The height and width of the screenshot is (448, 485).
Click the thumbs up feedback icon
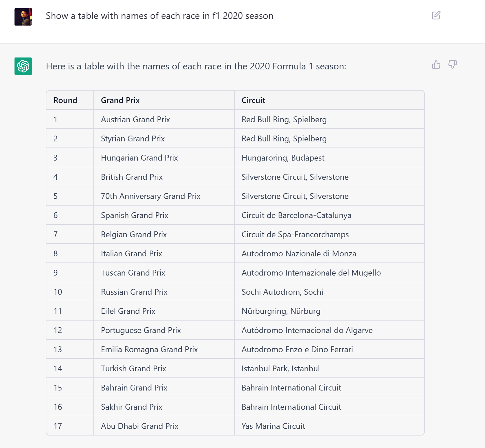pyautogui.click(x=436, y=64)
